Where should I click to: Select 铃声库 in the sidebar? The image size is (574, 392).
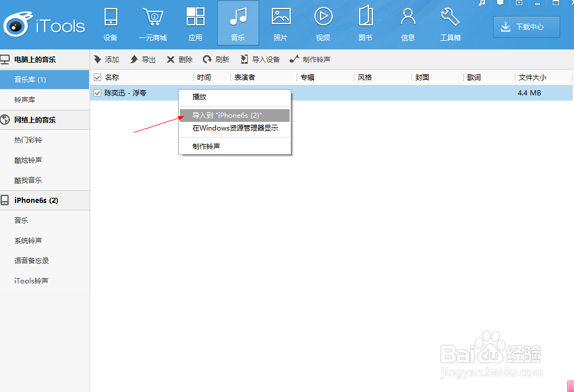45,99
